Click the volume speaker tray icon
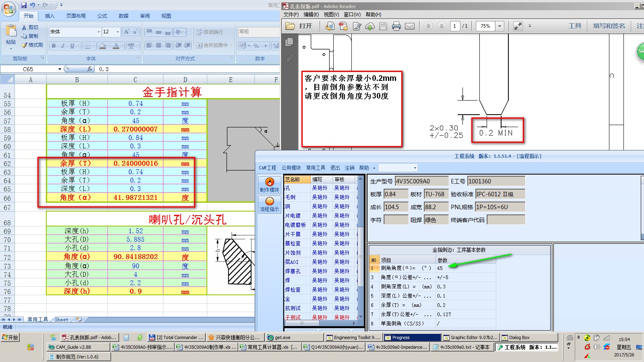Screen dimensions: 644x362 tap(597, 347)
